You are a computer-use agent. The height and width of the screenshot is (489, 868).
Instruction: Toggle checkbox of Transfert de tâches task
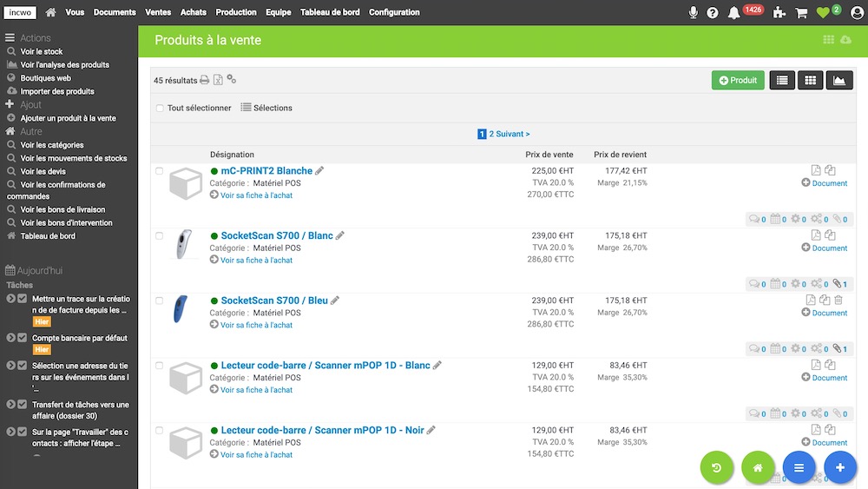pos(23,404)
